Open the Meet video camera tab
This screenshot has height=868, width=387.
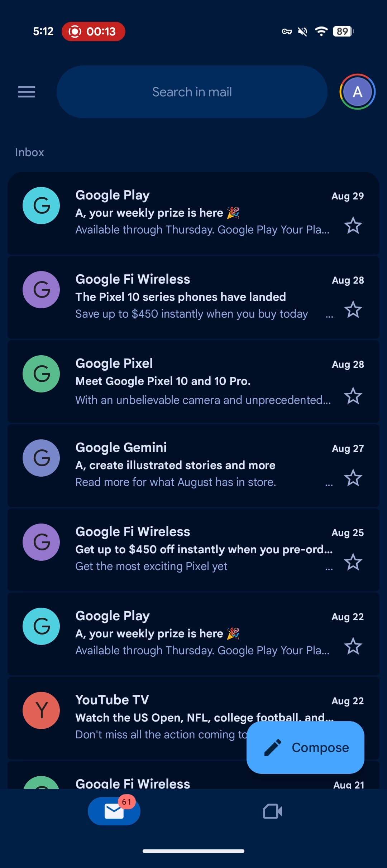[x=272, y=811]
